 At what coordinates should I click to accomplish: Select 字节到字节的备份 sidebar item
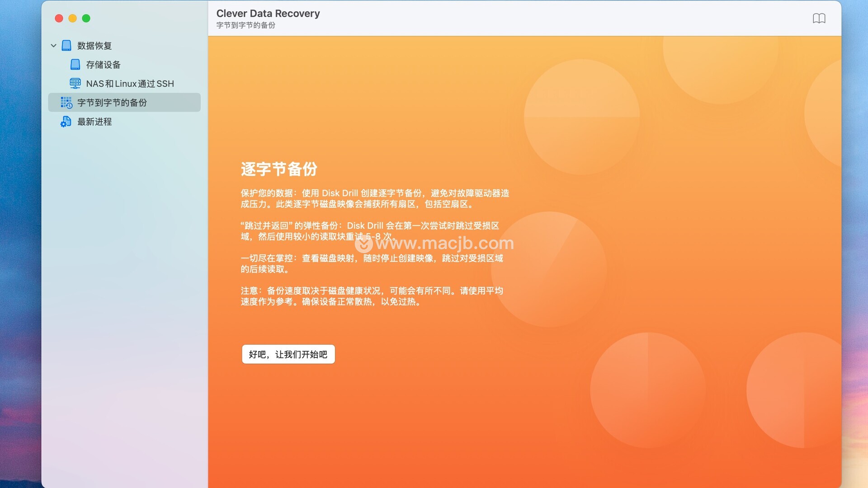(x=112, y=103)
